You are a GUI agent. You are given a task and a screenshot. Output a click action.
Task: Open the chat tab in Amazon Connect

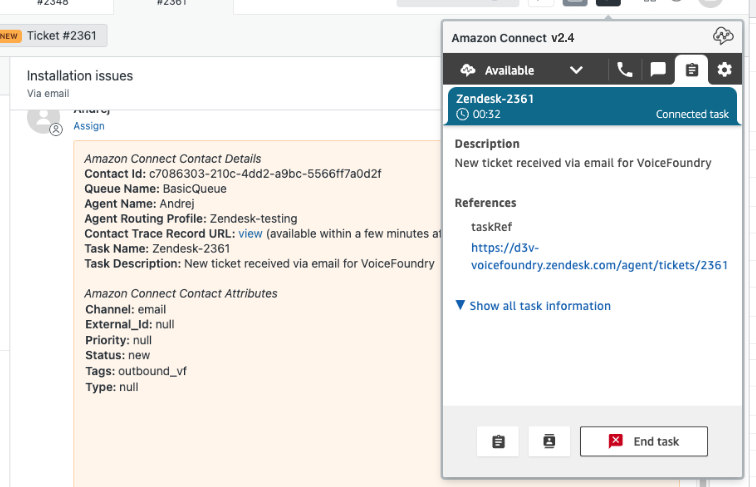[x=658, y=70]
